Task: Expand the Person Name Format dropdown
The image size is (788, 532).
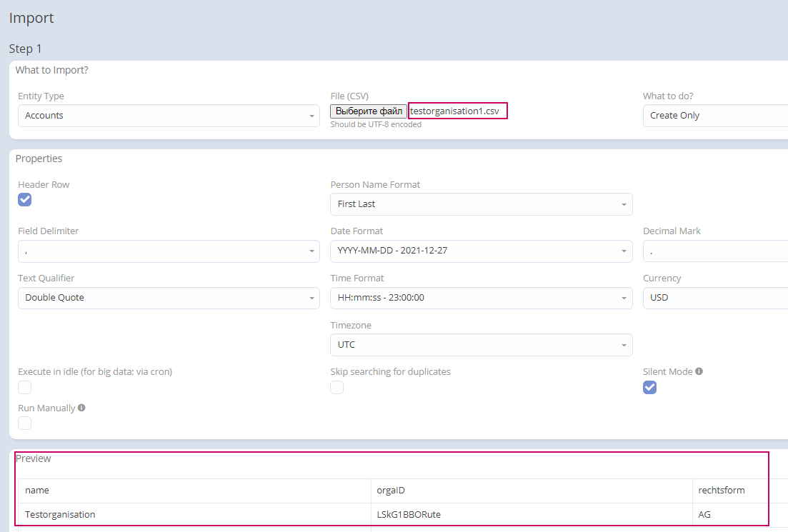Action: (481, 204)
